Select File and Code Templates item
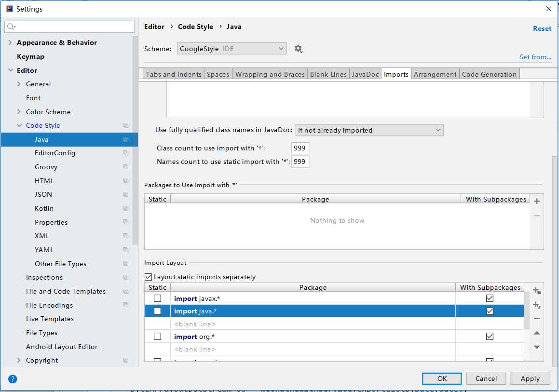The image size is (559, 392). (66, 291)
